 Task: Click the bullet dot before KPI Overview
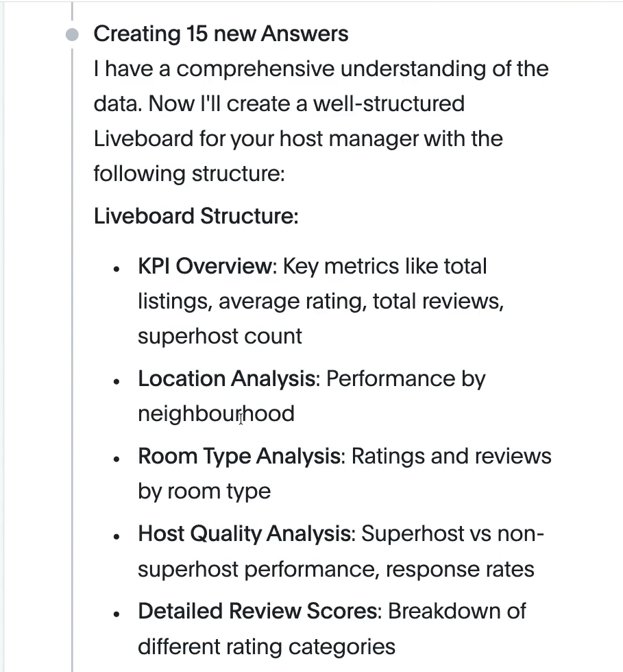click(x=118, y=267)
